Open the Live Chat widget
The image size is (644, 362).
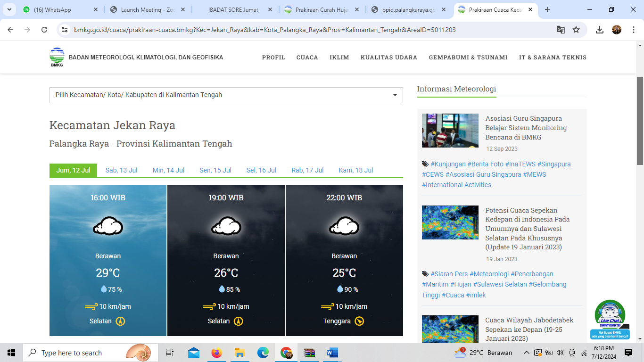(x=610, y=320)
